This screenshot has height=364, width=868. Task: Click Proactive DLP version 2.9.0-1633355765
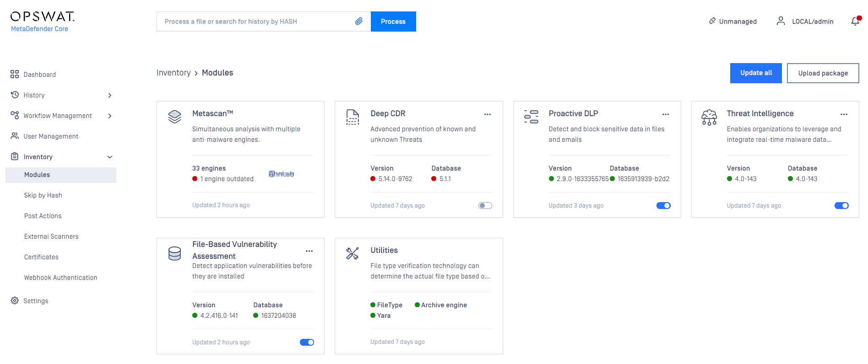coord(582,179)
